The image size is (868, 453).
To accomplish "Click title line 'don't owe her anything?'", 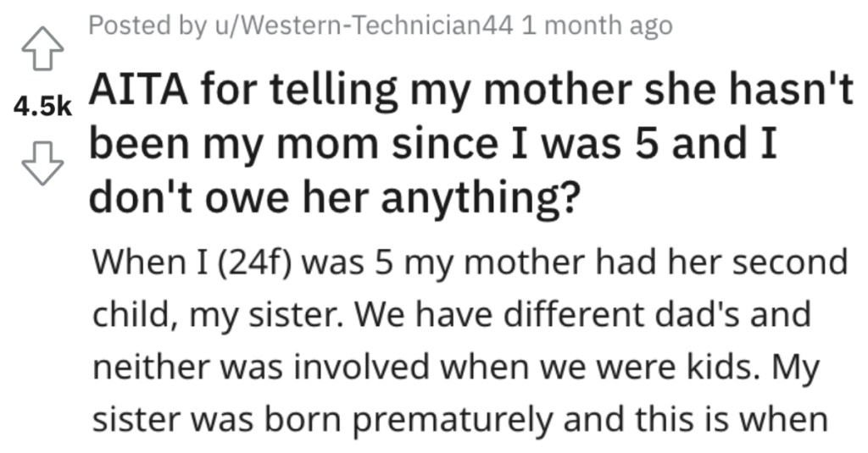I will (335, 197).
